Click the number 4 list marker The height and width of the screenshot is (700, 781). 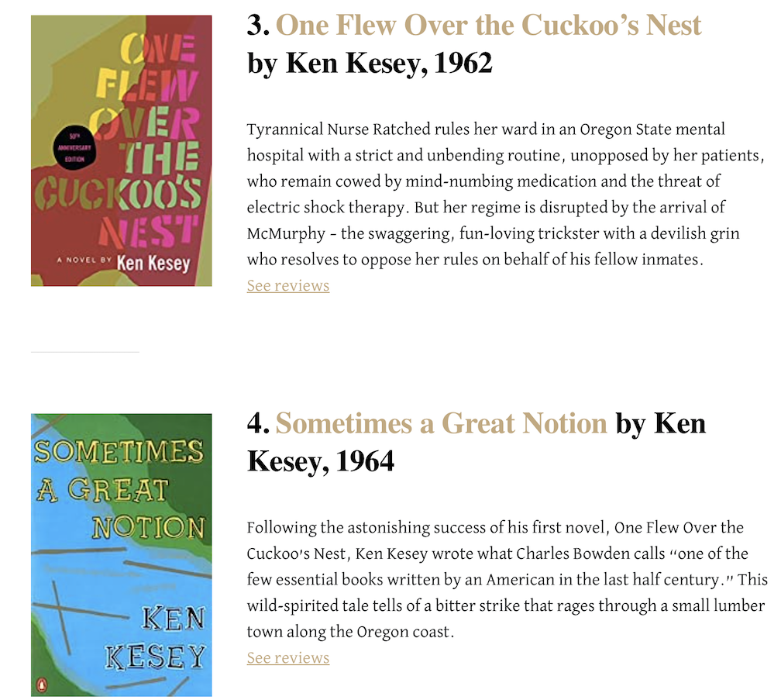257,424
